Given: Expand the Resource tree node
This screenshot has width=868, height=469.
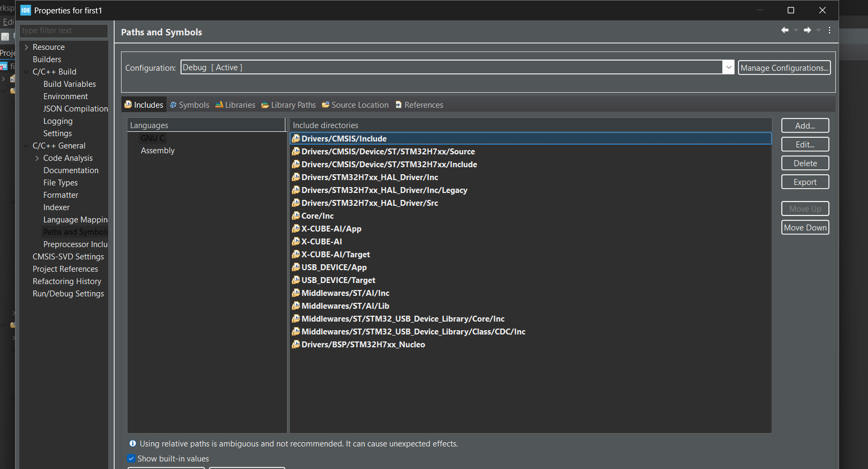Looking at the screenshot, I should (26, 47).
